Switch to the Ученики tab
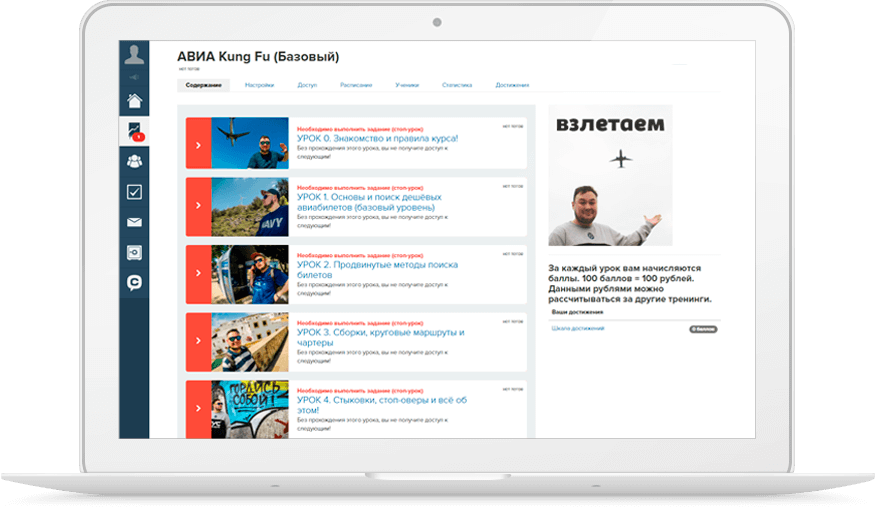Image resolution: width=875 pixels, height=508 pixels. point(407,85)
